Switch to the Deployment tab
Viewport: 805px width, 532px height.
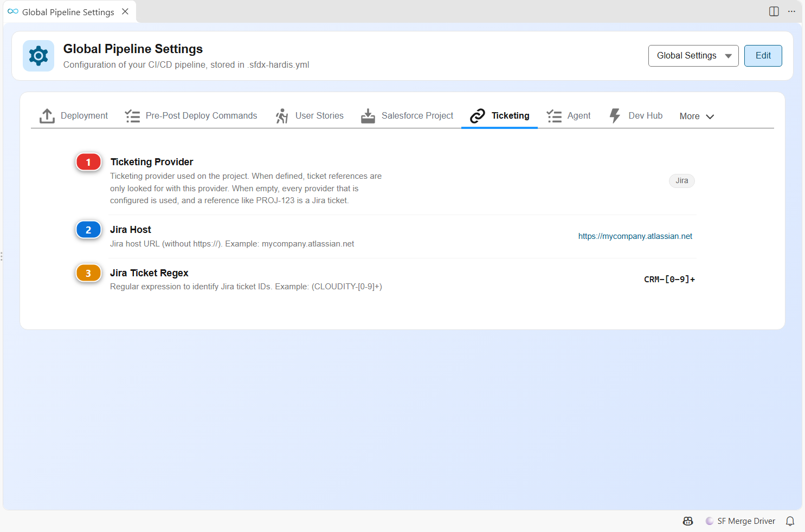point(74,116)
